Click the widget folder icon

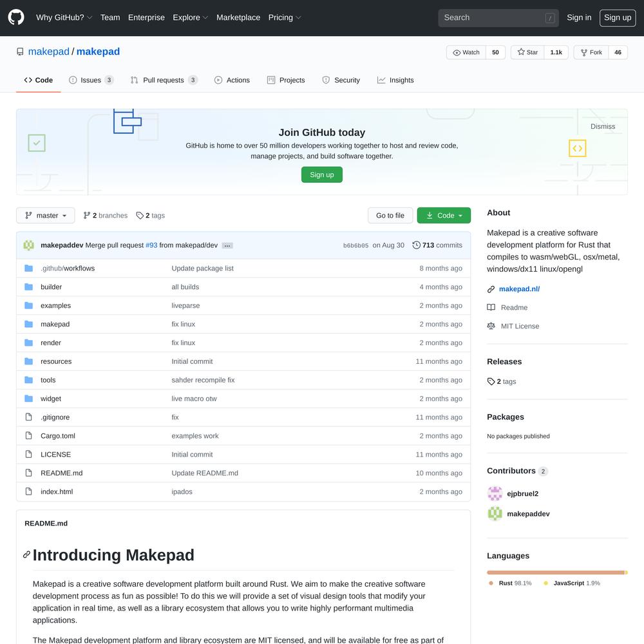28,399
